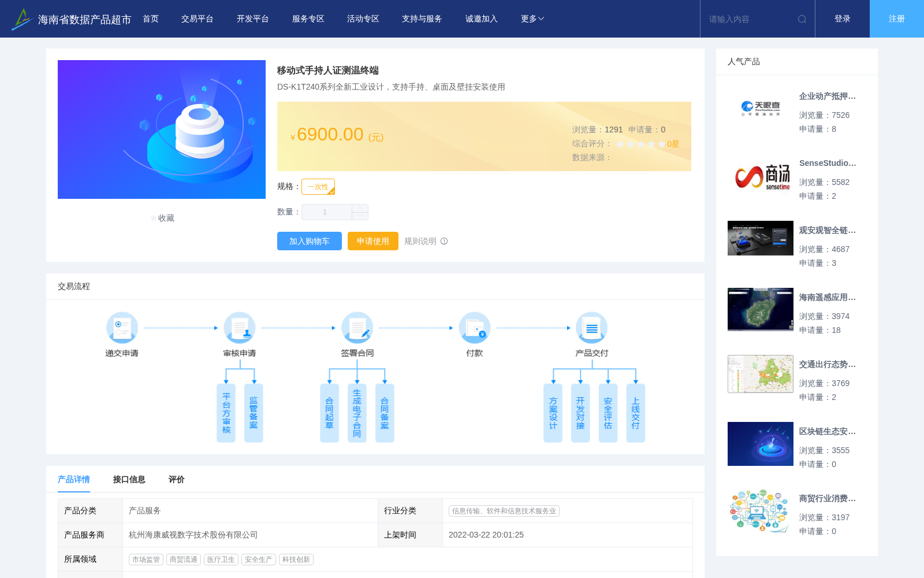Decrease quantity with the down arrow
This screenshot has width=924, height=578.
tap(360, 216)
